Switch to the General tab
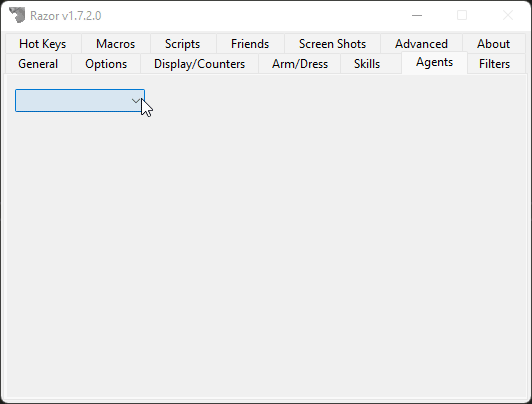 click(38, 64)
